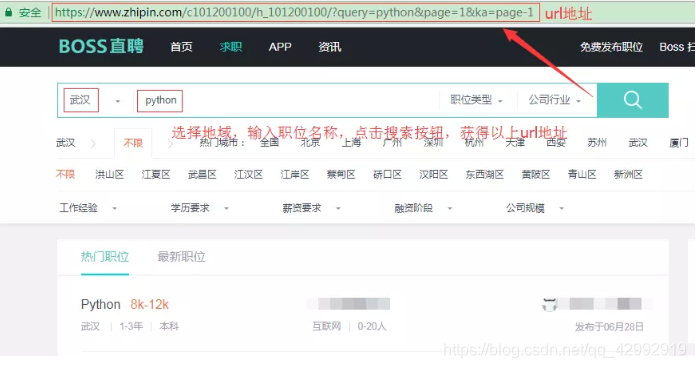Select 厦门 in hot cities
Screen dimensions: 696x368
pos(679,143)
